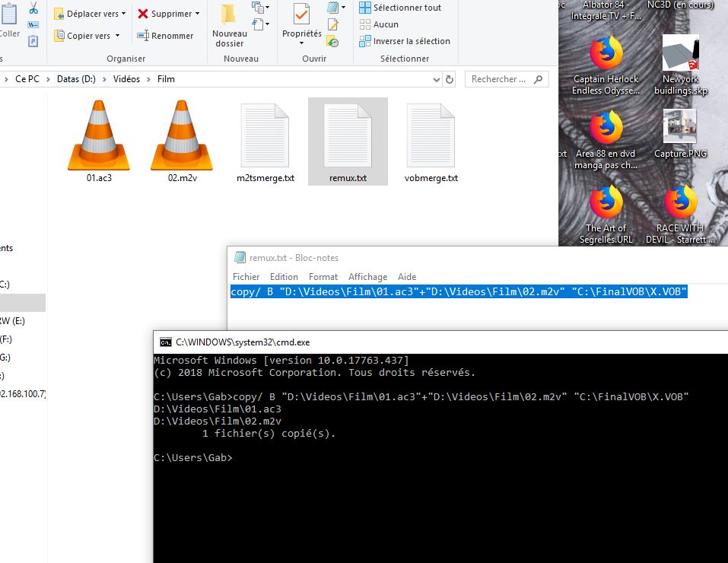Click The Art of Segrelles.URL shortcut
Viewport: 728px width, 563px height.
pyautogui.click(x=606, y=215)
